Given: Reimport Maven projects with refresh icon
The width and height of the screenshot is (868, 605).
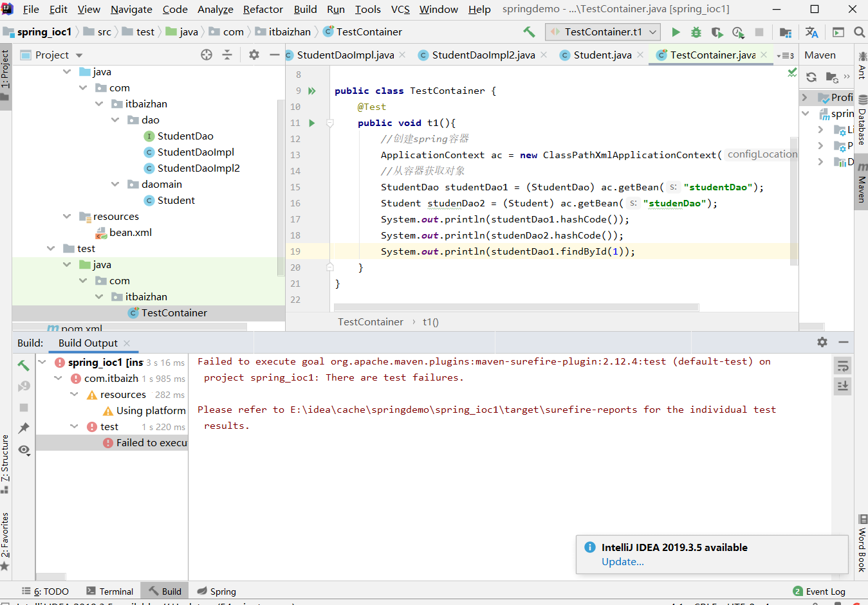Looking at the screenshot, I should (811, 77).
